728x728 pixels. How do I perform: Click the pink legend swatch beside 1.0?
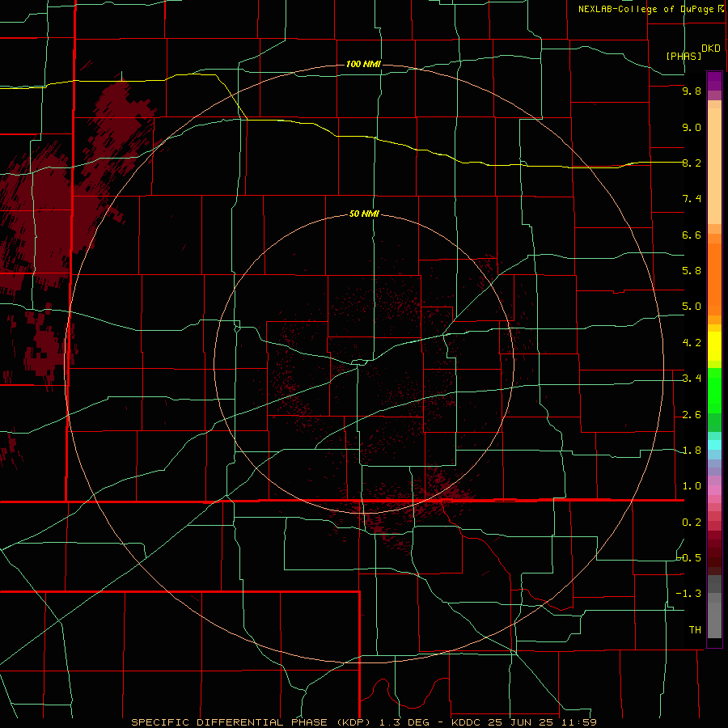tap(714, 490)
